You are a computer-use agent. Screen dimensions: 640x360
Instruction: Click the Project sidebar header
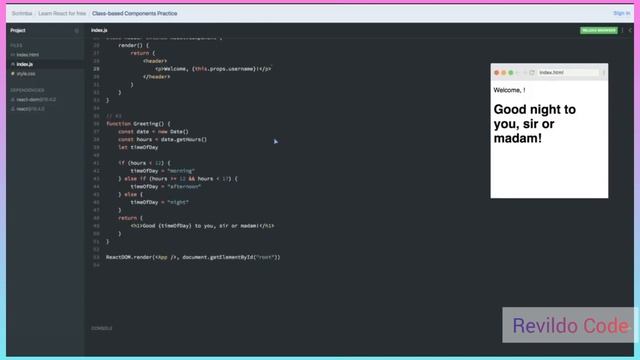click(18, 31)
